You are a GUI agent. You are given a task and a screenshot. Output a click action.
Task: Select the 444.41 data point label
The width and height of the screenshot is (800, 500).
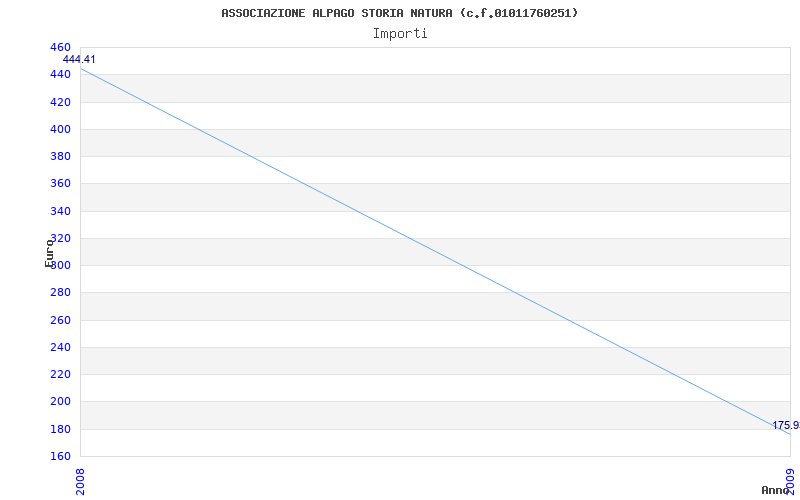79,60
